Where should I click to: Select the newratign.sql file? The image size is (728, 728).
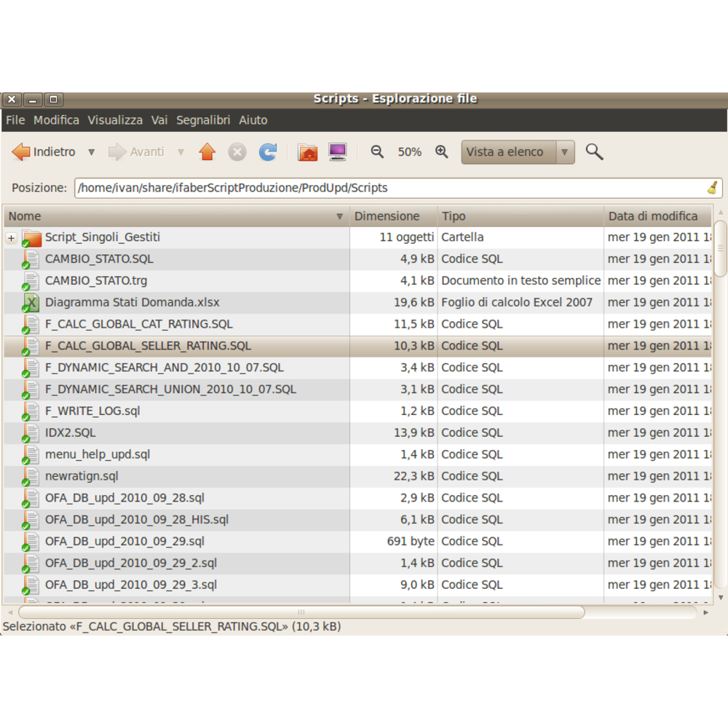(x=82, y=476)
